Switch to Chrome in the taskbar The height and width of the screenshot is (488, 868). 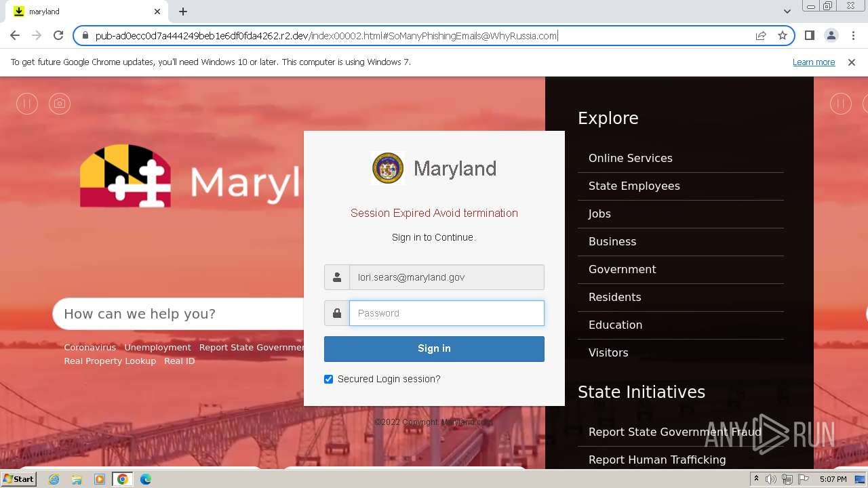pyautogui.click(x=123, y=479)
